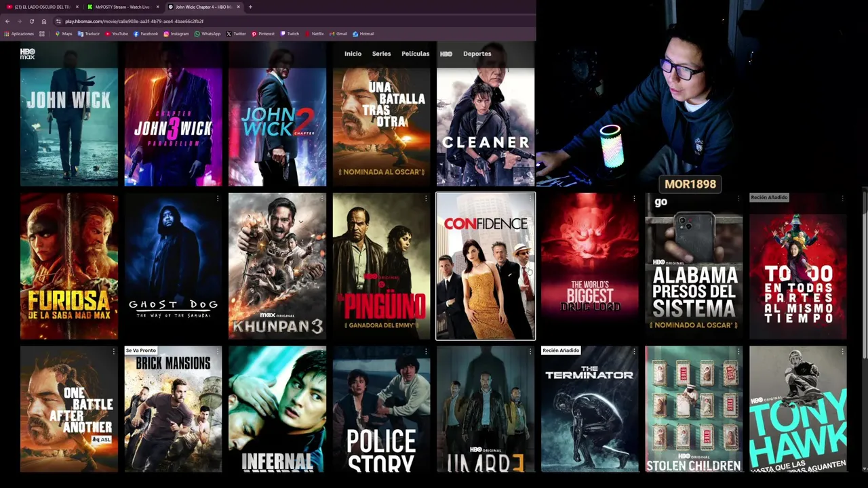This screenshot has height=488, width=868.
Task: Click the HBO Max logo
Action: click(x=27, y=54)
